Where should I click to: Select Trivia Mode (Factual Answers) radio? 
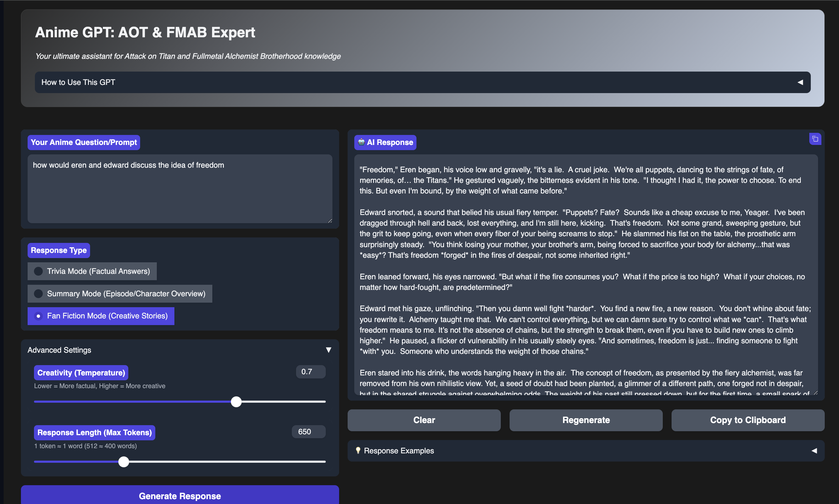39,271
